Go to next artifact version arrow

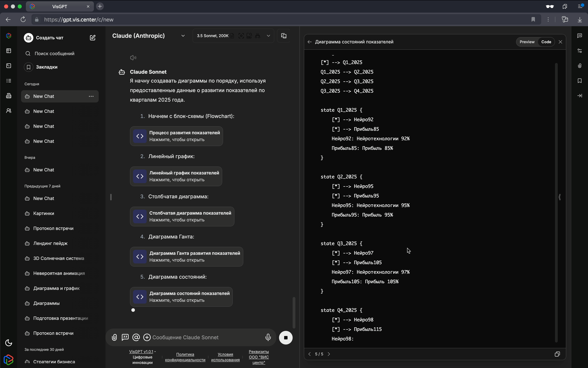click(329, 354)
